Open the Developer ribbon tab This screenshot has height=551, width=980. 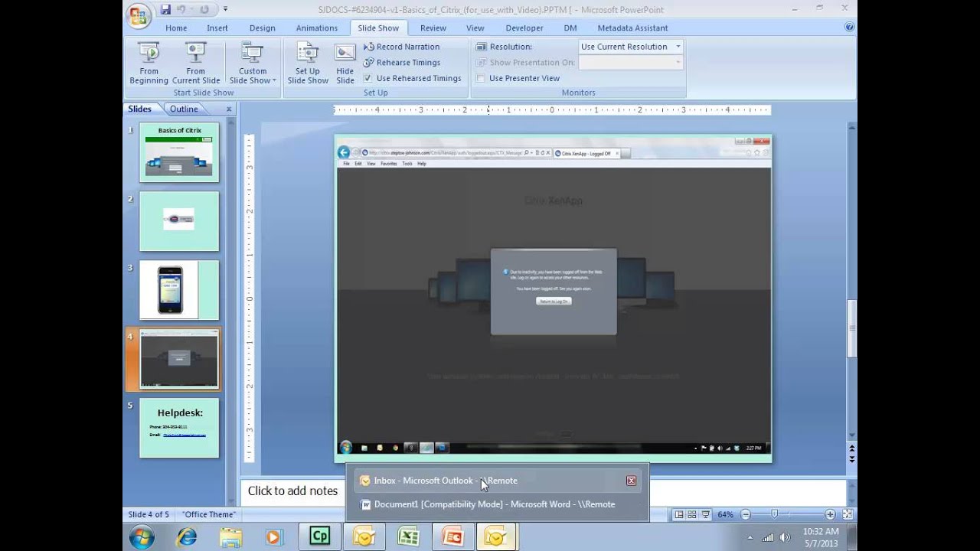pos(524,28)
